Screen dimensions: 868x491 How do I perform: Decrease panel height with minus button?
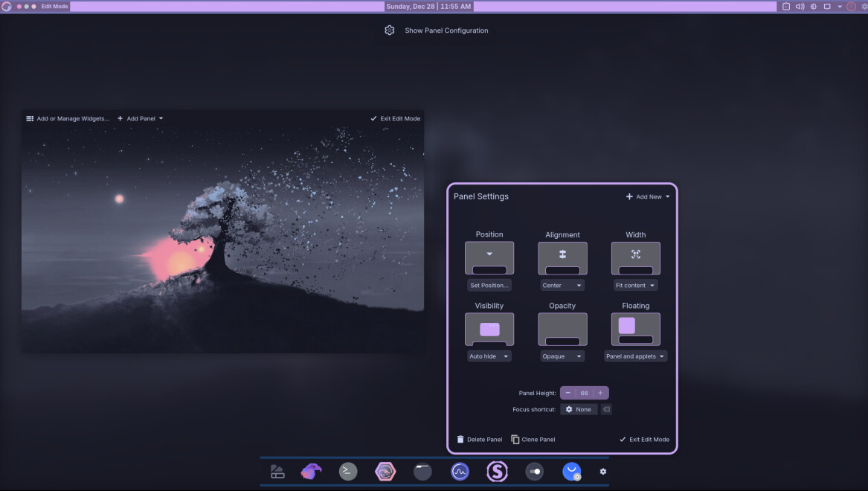568,393
